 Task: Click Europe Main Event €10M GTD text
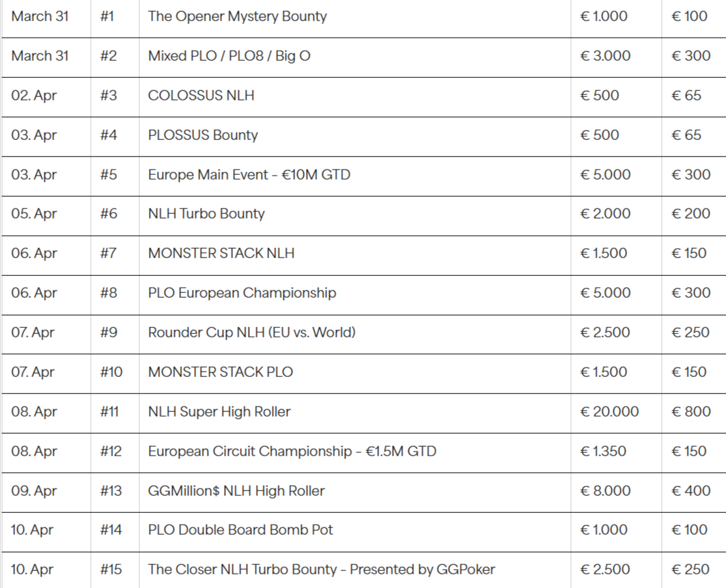coord(249,175)
